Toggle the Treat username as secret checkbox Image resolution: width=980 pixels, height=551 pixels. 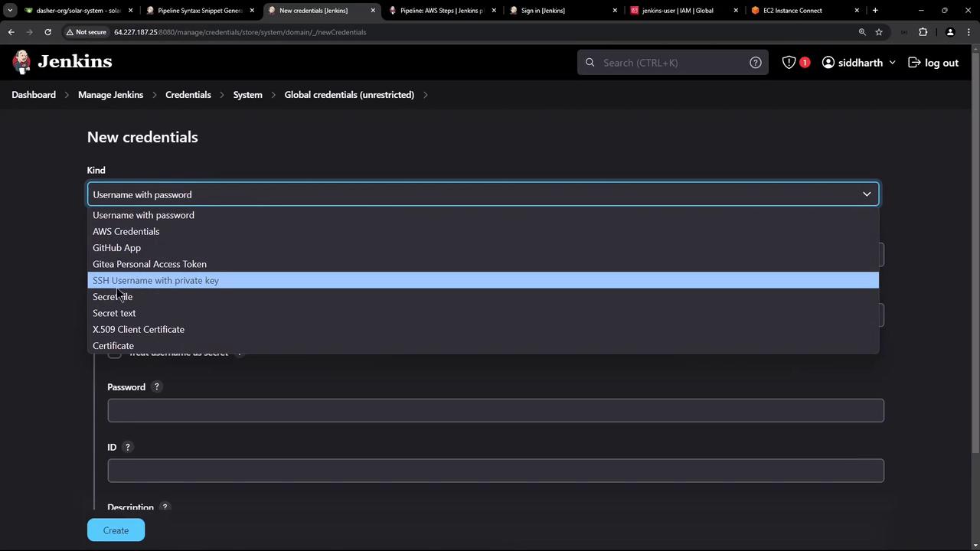tap(115, 353)
